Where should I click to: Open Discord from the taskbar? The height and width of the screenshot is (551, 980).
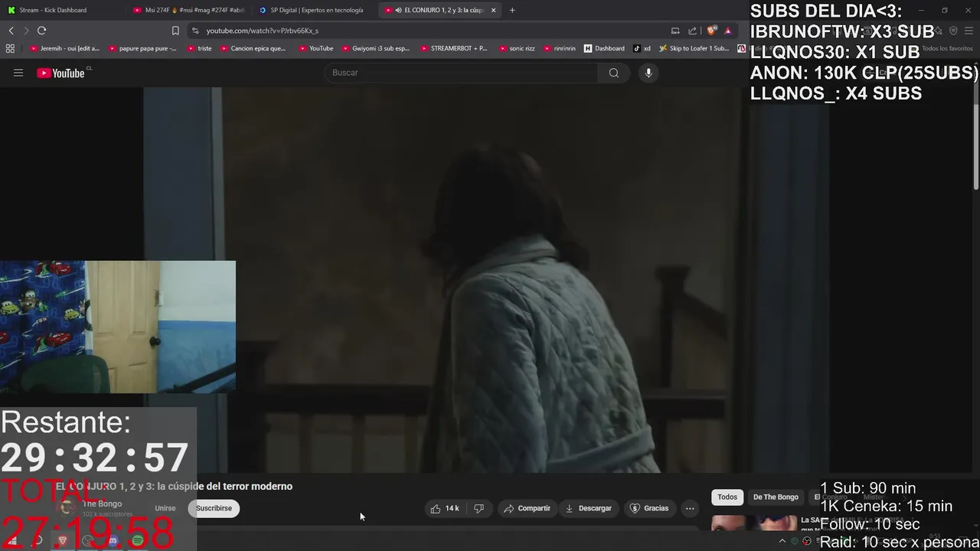click(113, 541)
